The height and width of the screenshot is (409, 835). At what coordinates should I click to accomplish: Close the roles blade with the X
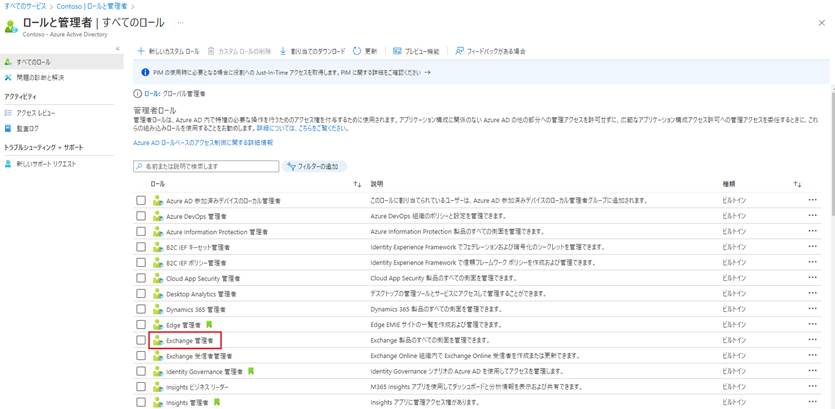822,22
